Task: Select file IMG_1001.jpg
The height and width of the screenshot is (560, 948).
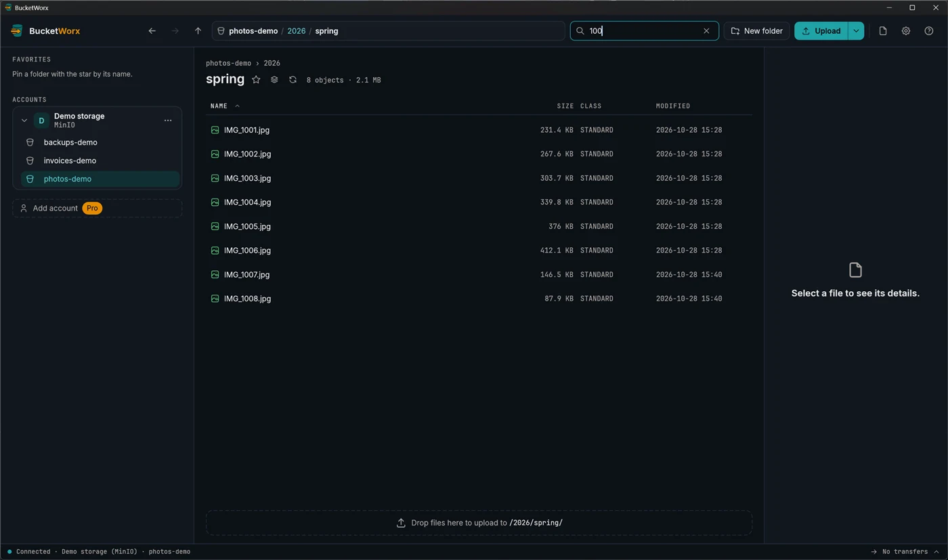Action: point(479,130)
